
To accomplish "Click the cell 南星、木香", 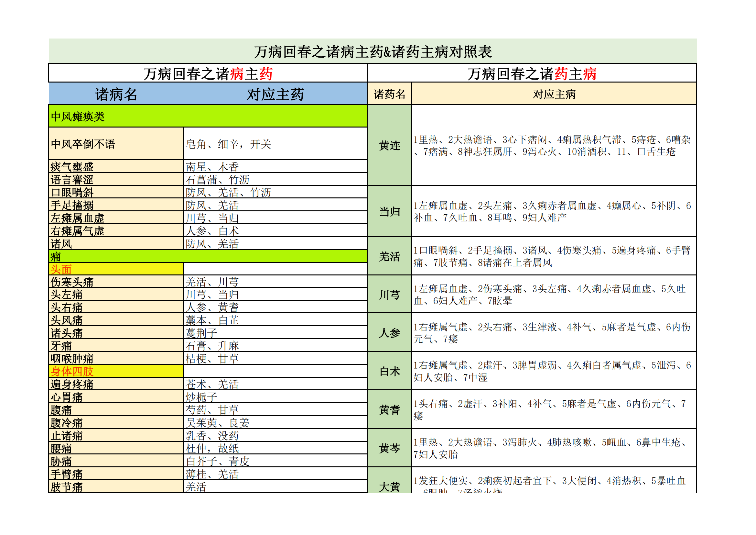I will tap(275, 166).
